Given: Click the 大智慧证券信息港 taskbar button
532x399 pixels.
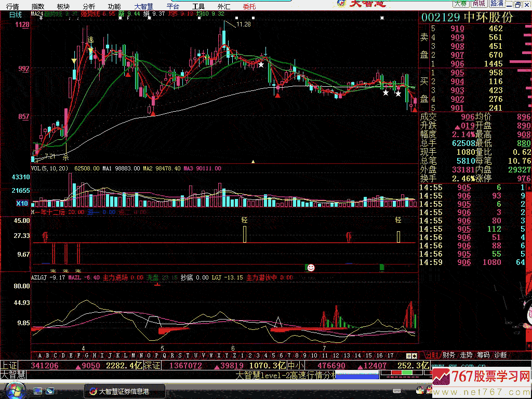Looking at the screenshot, I should pos(125,391).
